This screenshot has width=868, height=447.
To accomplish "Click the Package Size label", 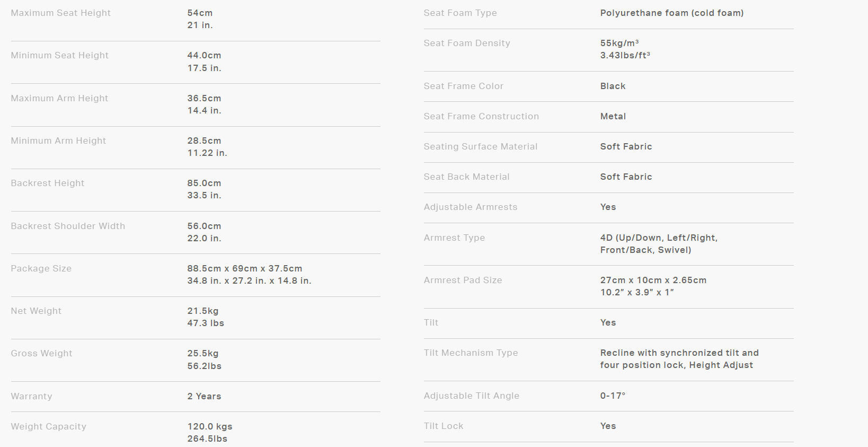I will 41,268.
